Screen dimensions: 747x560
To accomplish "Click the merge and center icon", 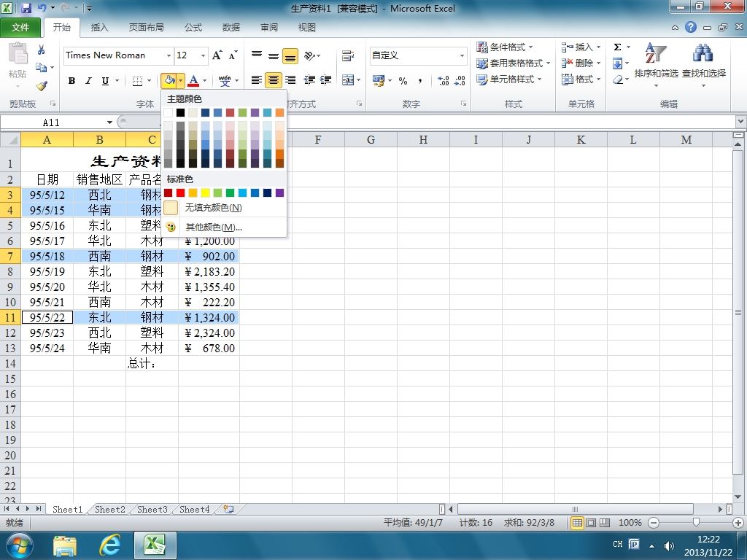I will [x=348, y=80].
